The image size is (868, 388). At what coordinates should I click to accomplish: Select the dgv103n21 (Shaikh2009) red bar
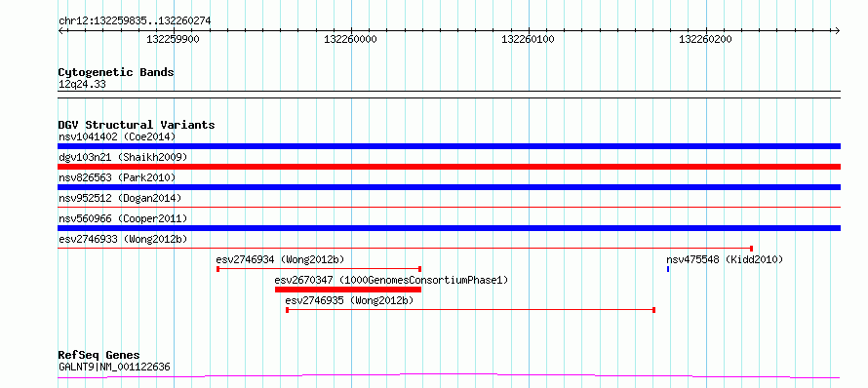click(x=449, y=167)
